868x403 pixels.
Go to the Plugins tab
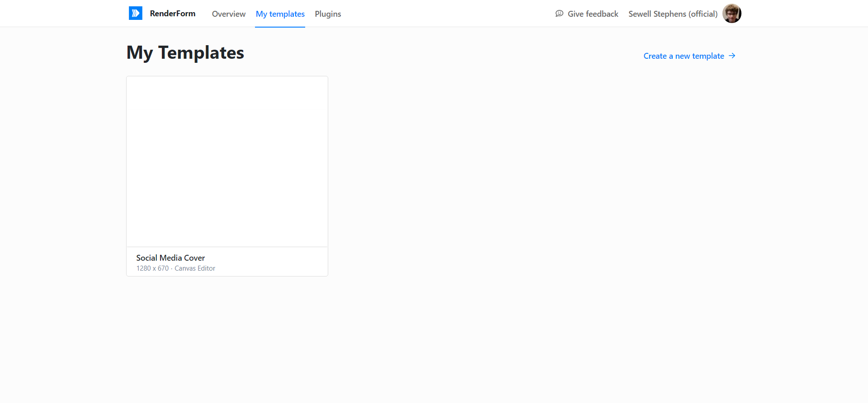pyautogui.click(x=328, y=14)
